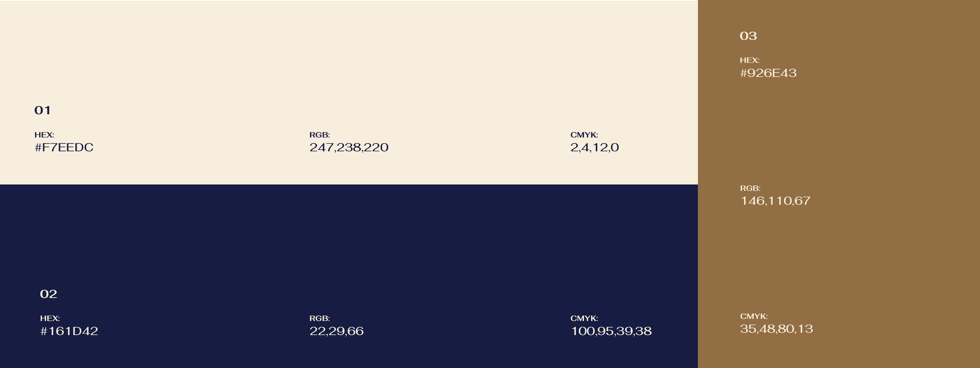The width and height of the screenshot is (980, 368).
Task: Click the CMYK value 2,4,12,0
Action: click(x=595, y=147)
